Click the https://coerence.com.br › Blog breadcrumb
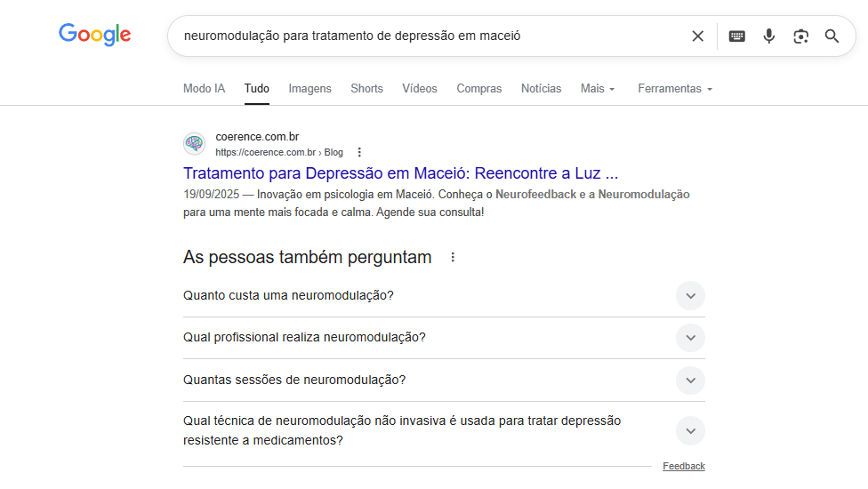The height and width of the screenshot is (489, 868). tap(279, 152)
